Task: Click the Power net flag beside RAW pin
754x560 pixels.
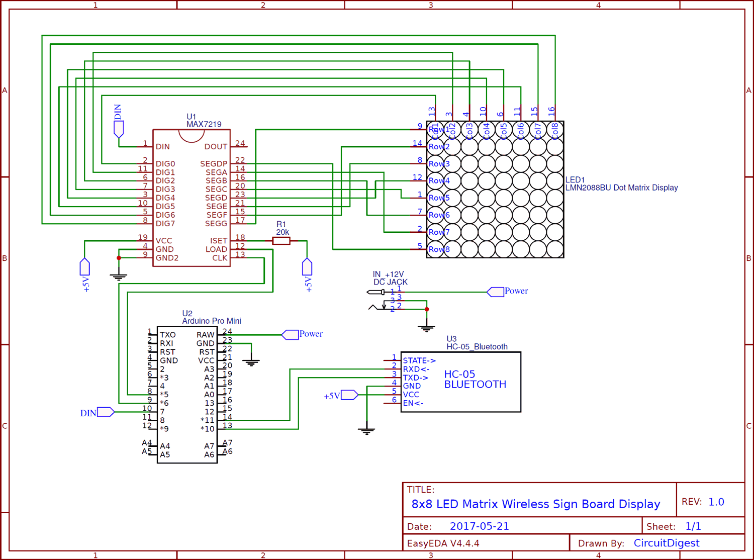Action: (x=290, y=334)
